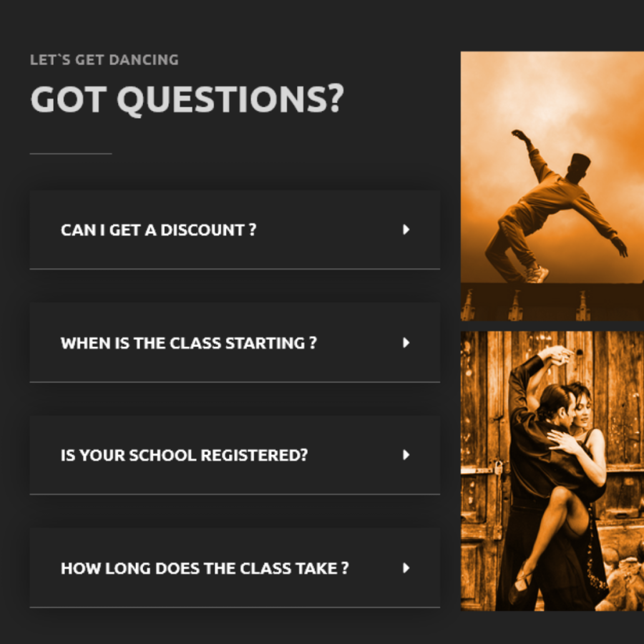Open the 'Can I get a discount ?' item
Screen dimensions: 644x644
click(x=235, y=230)
